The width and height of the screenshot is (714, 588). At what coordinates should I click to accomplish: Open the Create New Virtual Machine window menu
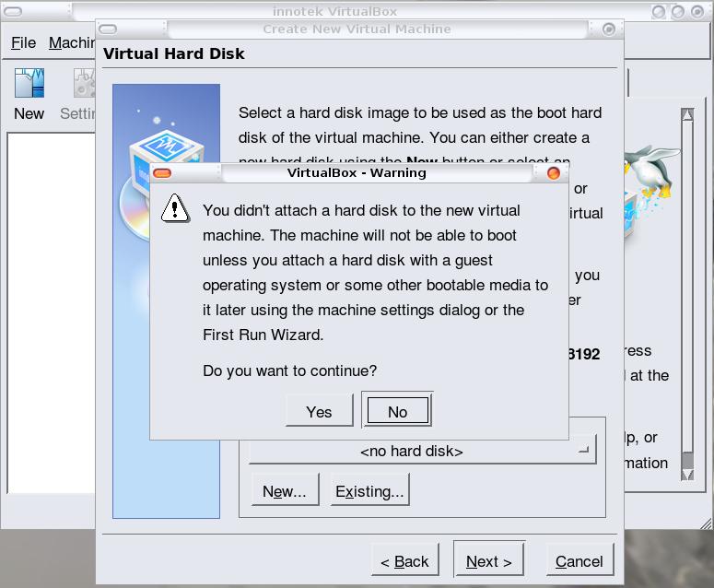coord(108,29)
